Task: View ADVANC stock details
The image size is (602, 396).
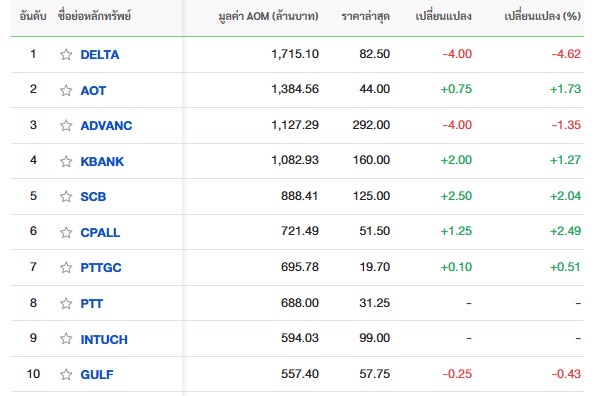Action: tap(106, 126)
